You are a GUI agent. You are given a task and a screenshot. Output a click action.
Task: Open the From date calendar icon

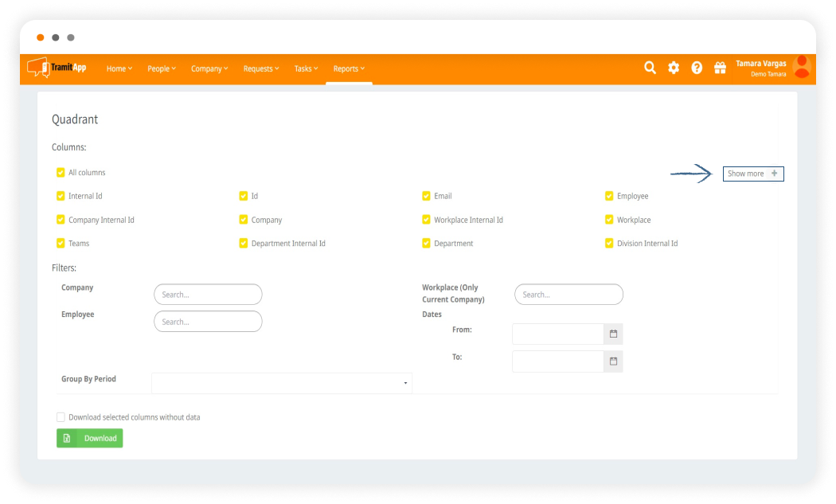click(613, 334)
